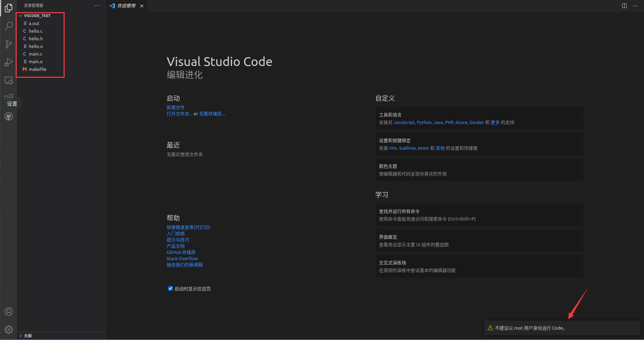Click 新建文件 link
Viewport: 644px width, 340px height.
[176, 108]
